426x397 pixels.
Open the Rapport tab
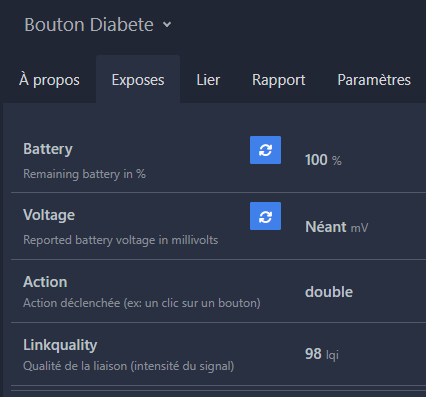click(279, 80)
